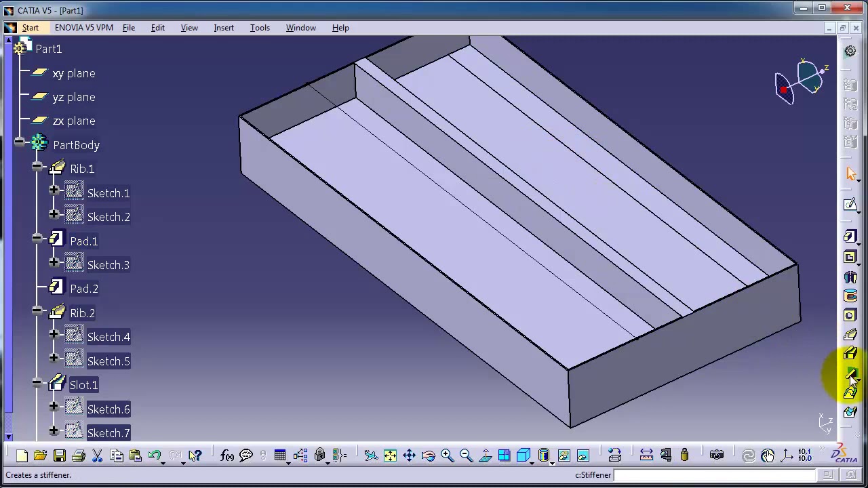Collapse the Rib.2 node
The width and height of the screenshot is (868, 488).
click(x=37, y=310)
